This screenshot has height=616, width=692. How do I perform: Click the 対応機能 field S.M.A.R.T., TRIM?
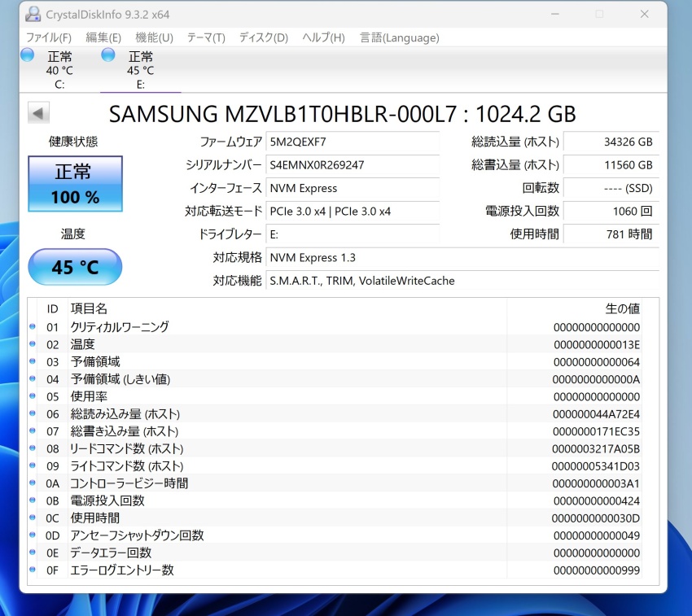point(462,281)
